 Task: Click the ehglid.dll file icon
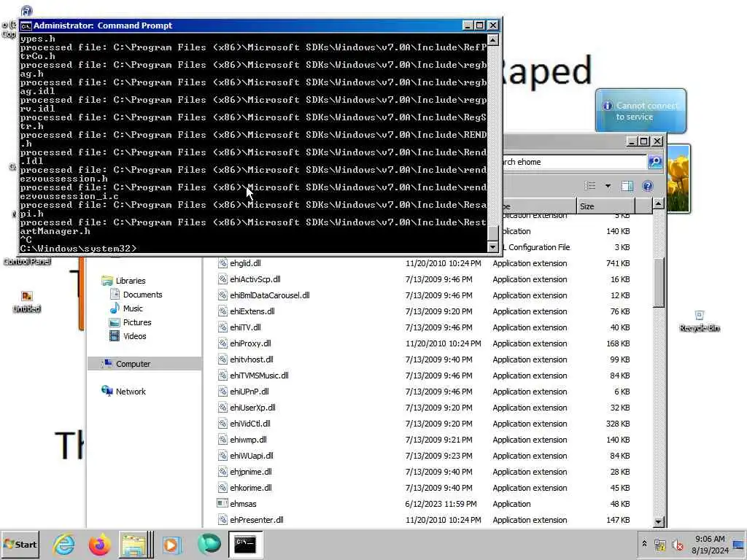[222, 262]
